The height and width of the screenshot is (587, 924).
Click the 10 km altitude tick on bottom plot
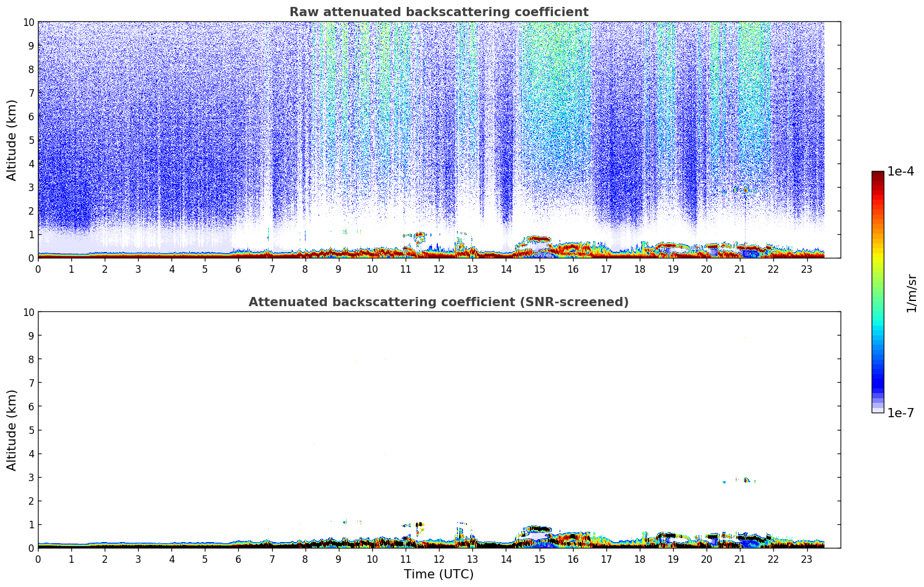(29, 312)
